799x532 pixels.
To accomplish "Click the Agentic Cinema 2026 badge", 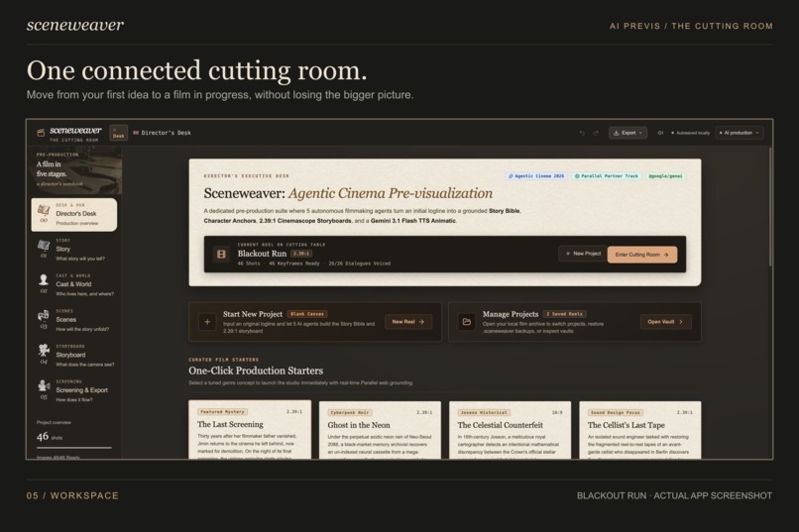I will click(536, 176).
